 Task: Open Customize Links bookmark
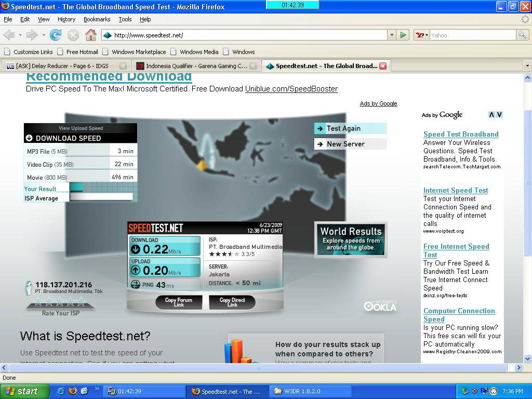[x=29, y=52]
